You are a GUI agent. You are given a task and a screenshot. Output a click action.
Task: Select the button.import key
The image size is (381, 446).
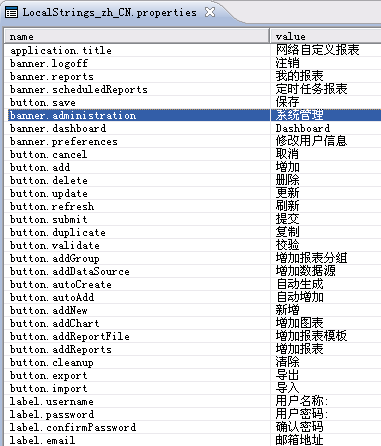point(49,388)
